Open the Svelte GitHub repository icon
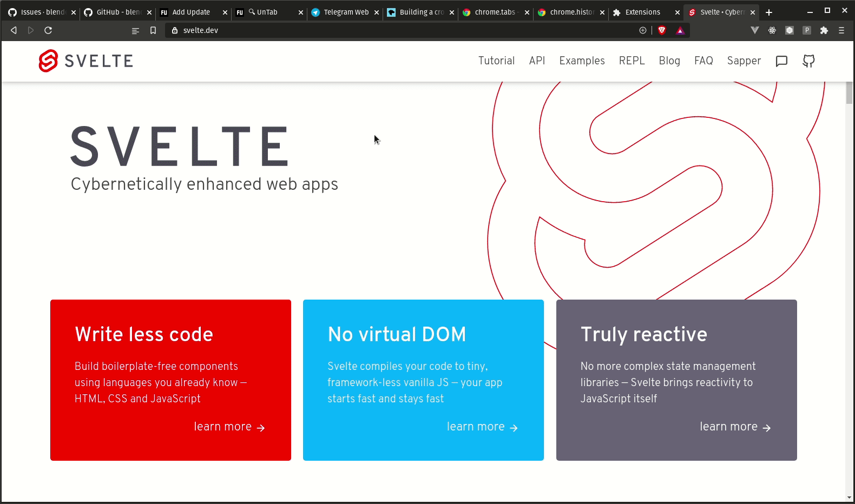The image size is (855, 504). click(808, 61)
